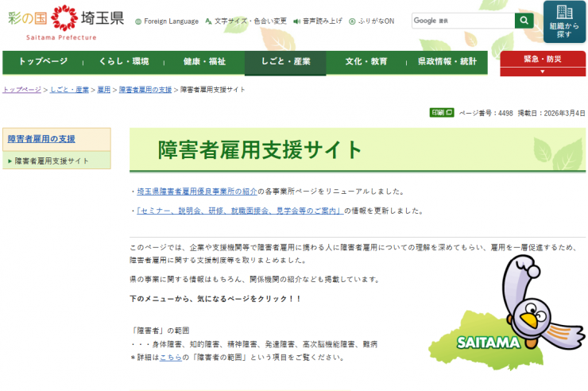Click the 印刷 print button
This screenshot has height=391, width=588.
442,113
